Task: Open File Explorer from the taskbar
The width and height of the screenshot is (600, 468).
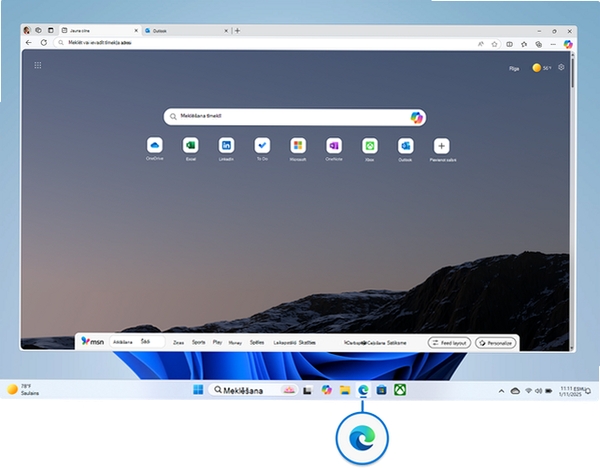Action: [345, 390]
